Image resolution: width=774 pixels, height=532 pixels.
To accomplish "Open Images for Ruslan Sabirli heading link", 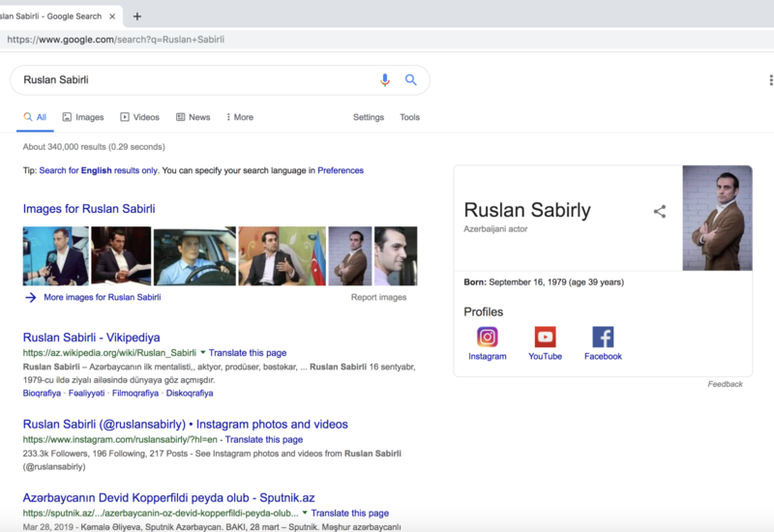I will click(x=89, y=209).
